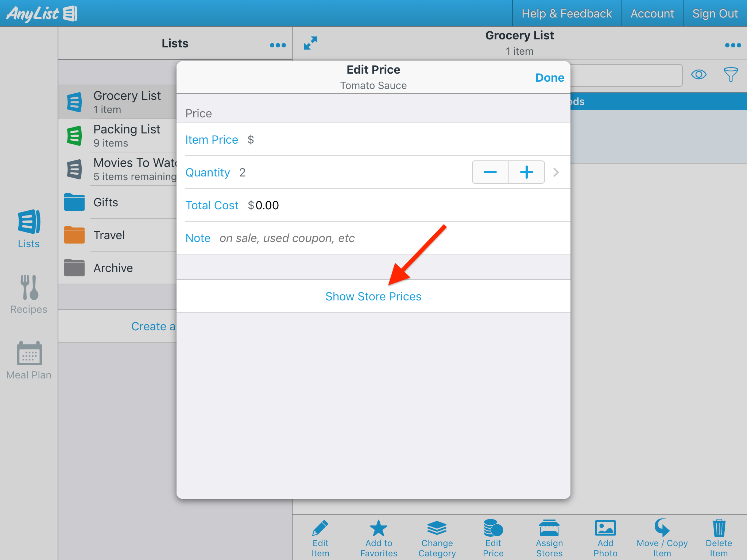The height and width of the screenshot is (560, 747).
Task: Toggle the funnel filter icon
Action: 731,75
